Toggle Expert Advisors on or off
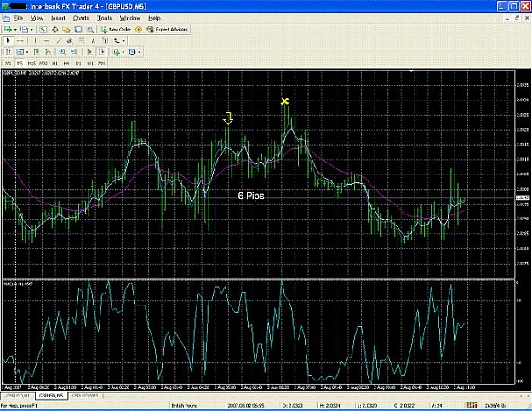The height and width of the screenshot is (411, 532). [x=168, y=30]
